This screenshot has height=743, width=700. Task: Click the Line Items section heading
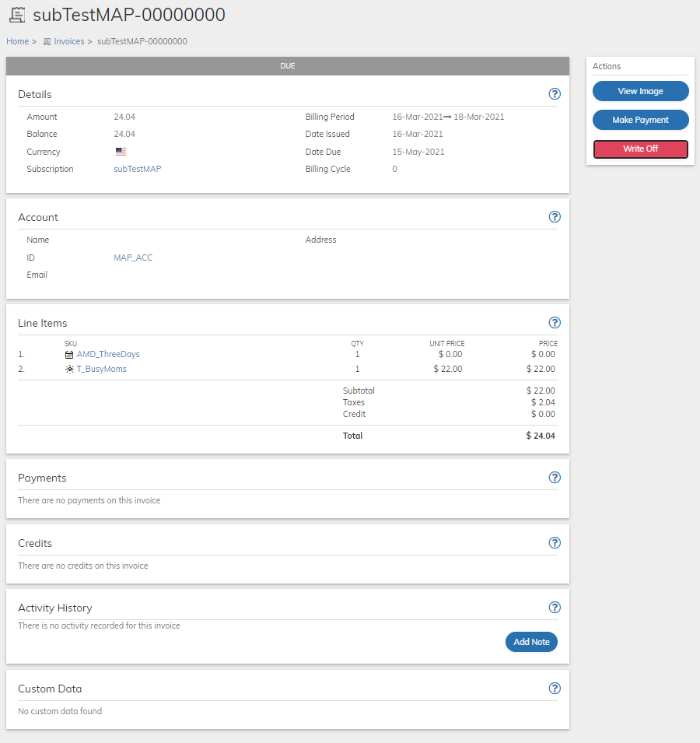[43, 323]
